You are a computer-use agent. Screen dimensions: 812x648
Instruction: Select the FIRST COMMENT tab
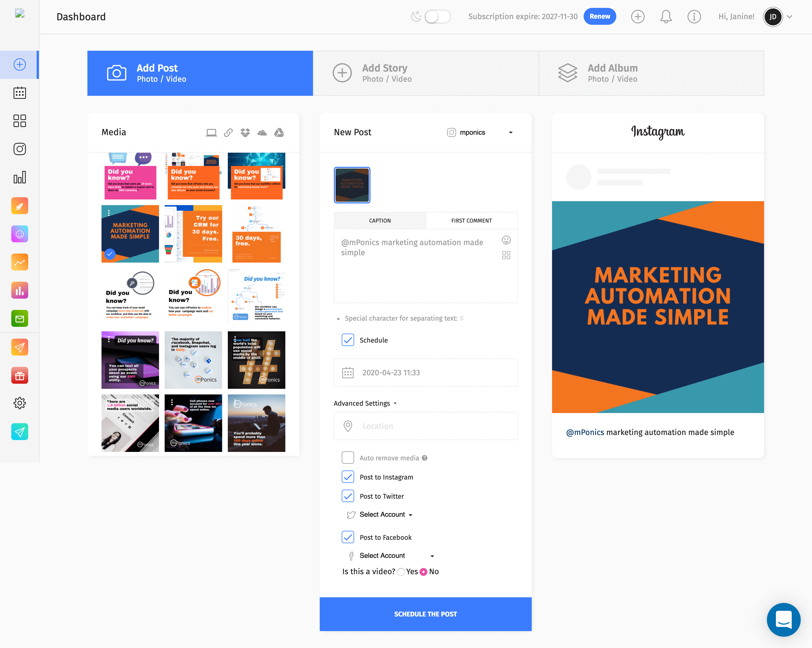click(471, 221)
